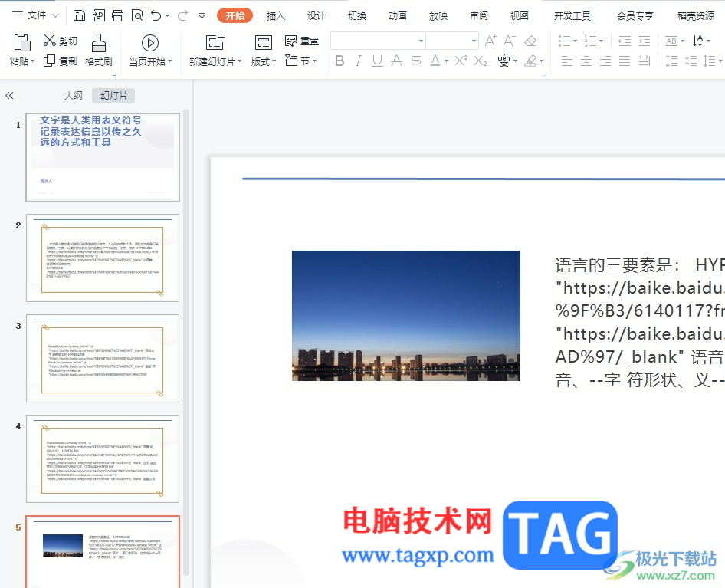Click the Save icon in quick access bar
Viewport: 725px width, 588px height.
point(79,16)
